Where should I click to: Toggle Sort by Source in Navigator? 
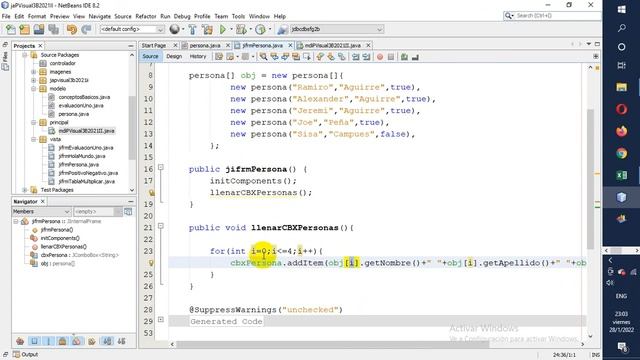pos(122,341)
